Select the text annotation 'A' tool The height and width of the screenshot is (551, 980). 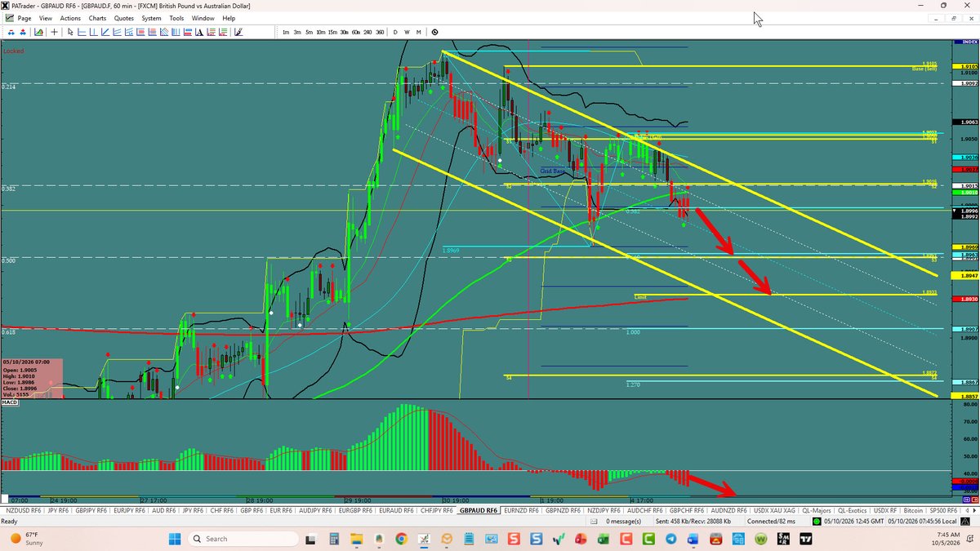coord(199,32)
